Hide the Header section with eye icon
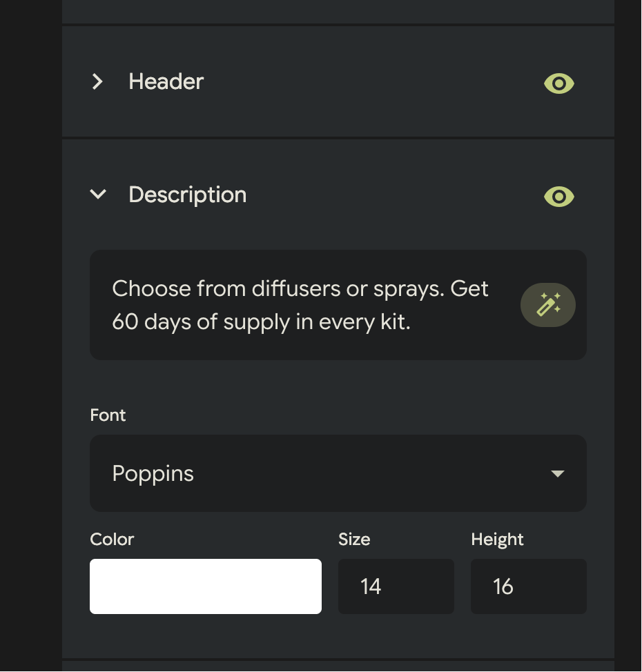Screen dimensions: 642x672 (558, 83)
